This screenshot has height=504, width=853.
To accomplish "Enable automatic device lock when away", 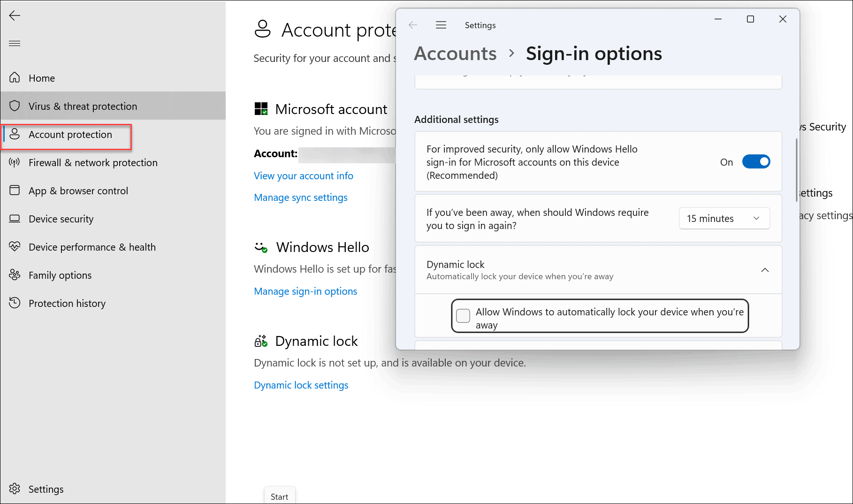I will pos(463,316).
